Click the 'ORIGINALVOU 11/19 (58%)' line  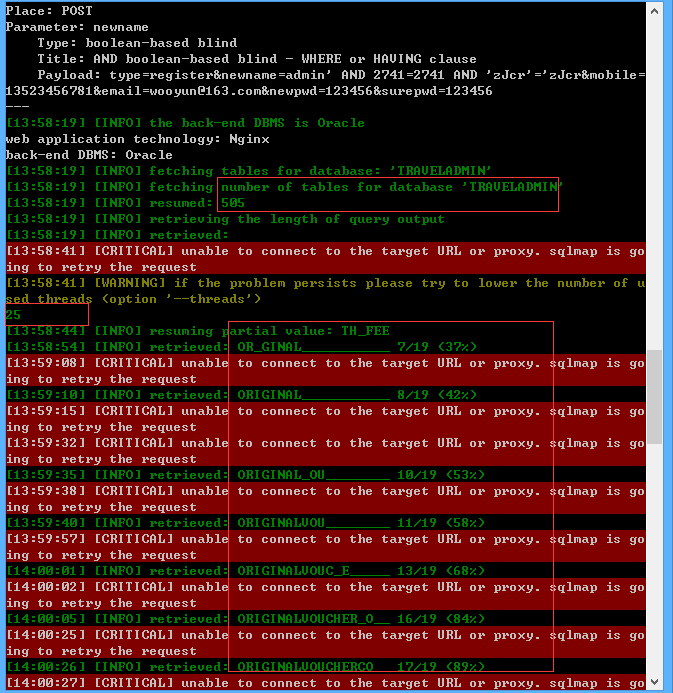coord(245,523)
